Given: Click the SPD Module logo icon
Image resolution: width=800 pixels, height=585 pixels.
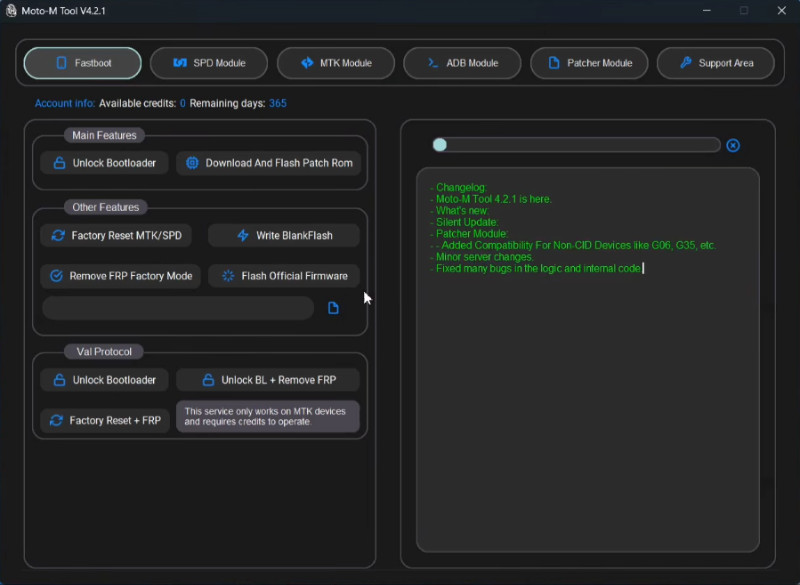Looking at the screenshot, I should tap(180, 63).
